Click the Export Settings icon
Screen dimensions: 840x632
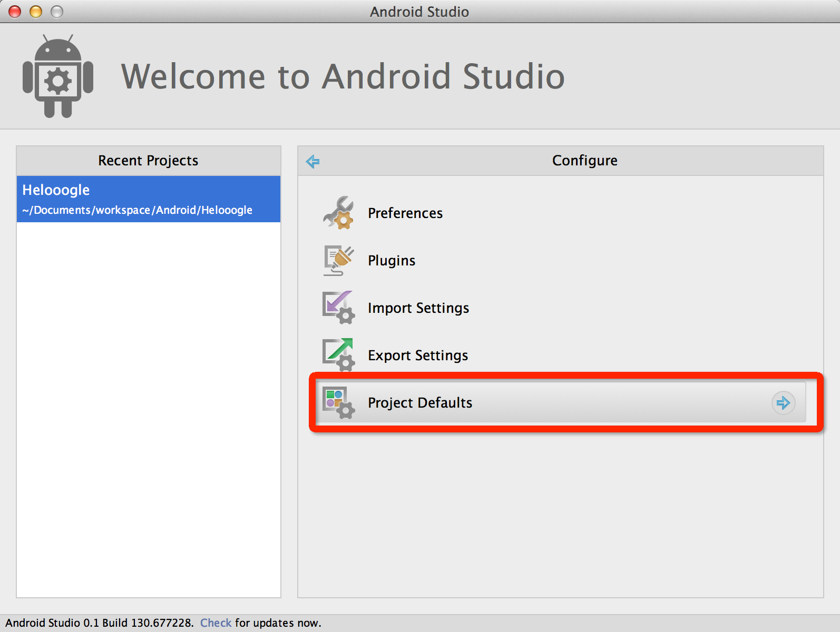(338, 354)
